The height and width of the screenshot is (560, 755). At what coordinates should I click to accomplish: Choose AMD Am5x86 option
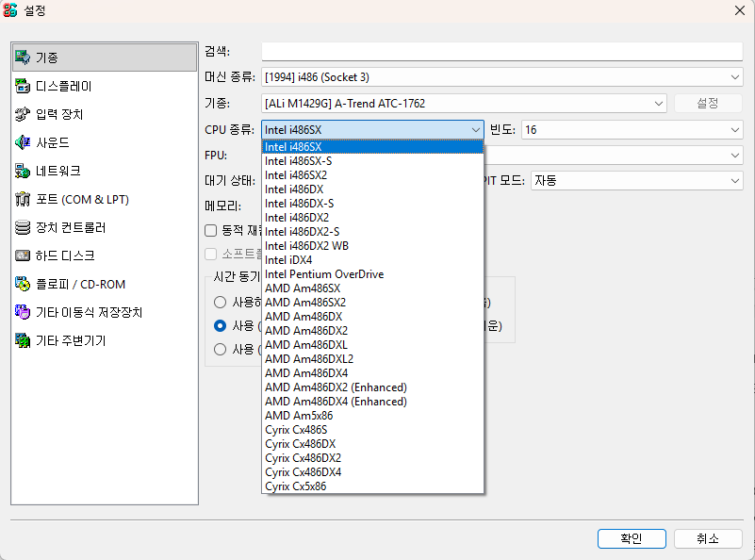[372, 416]
